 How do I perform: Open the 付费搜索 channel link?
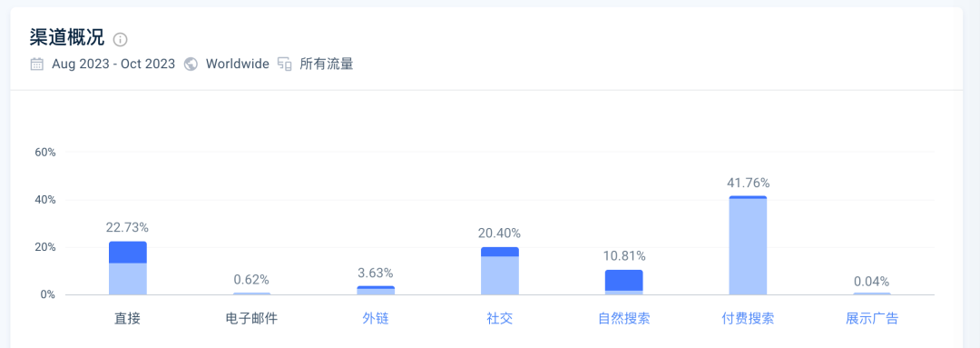coord(748,318)
